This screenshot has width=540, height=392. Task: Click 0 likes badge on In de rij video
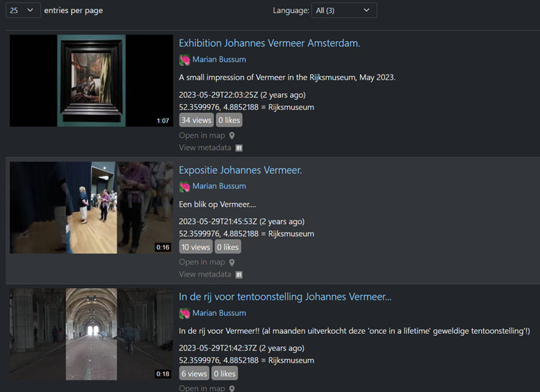click(225, 374)
